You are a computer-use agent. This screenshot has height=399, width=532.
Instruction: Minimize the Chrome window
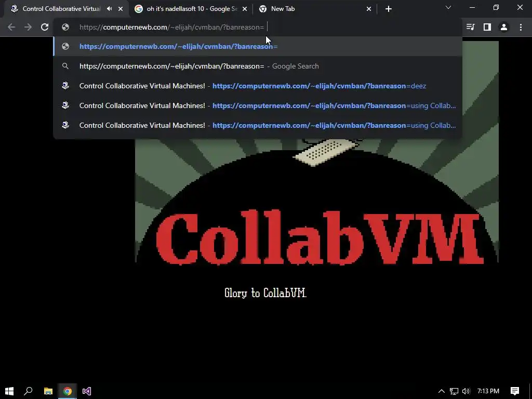point(472,7)
